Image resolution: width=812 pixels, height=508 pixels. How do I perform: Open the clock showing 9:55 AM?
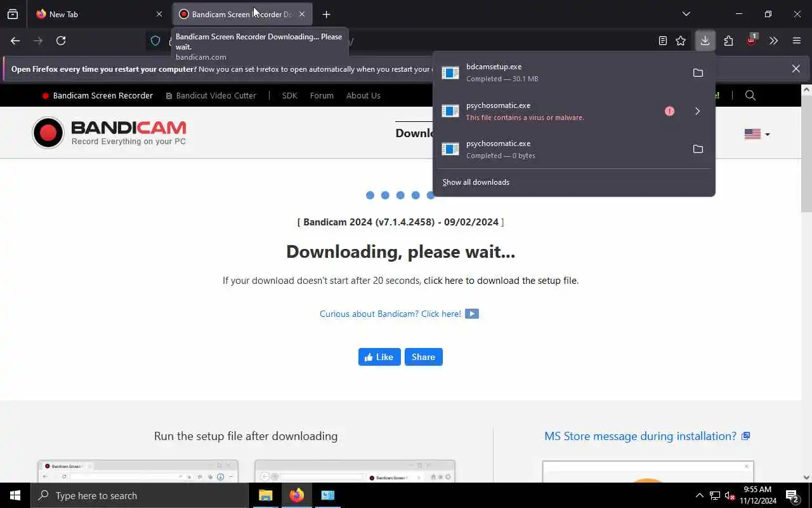pyautogui.click(x=758, y=495)
